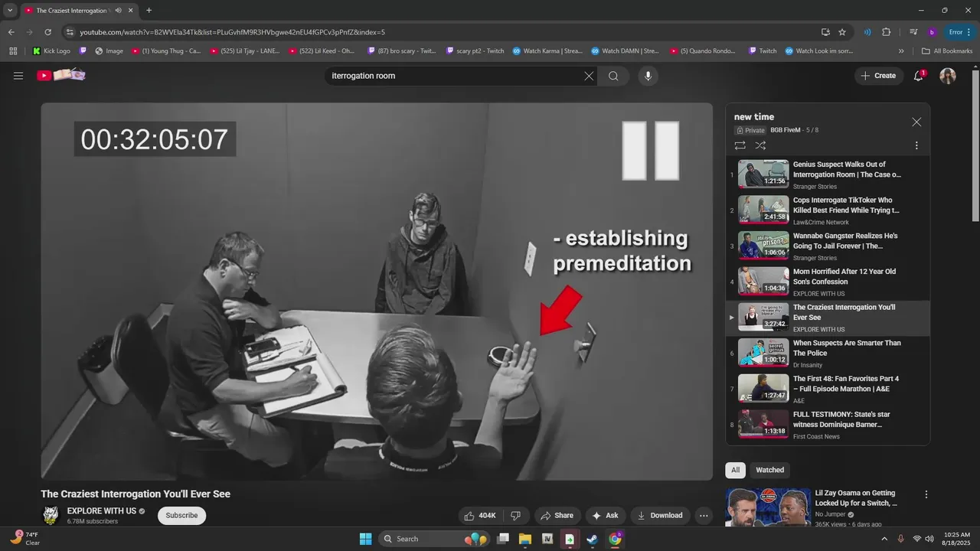Run the search with magnifier button
980x551 pixels.
click(x=613, y=76)
